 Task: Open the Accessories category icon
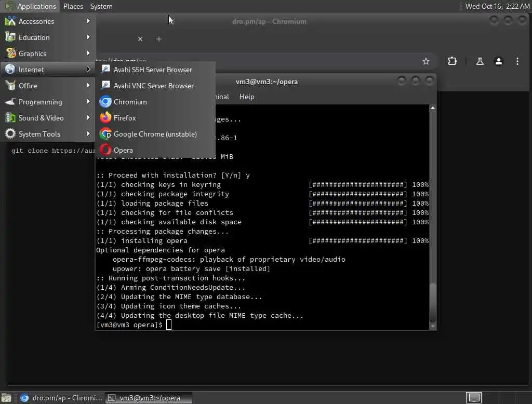(10, 21)
